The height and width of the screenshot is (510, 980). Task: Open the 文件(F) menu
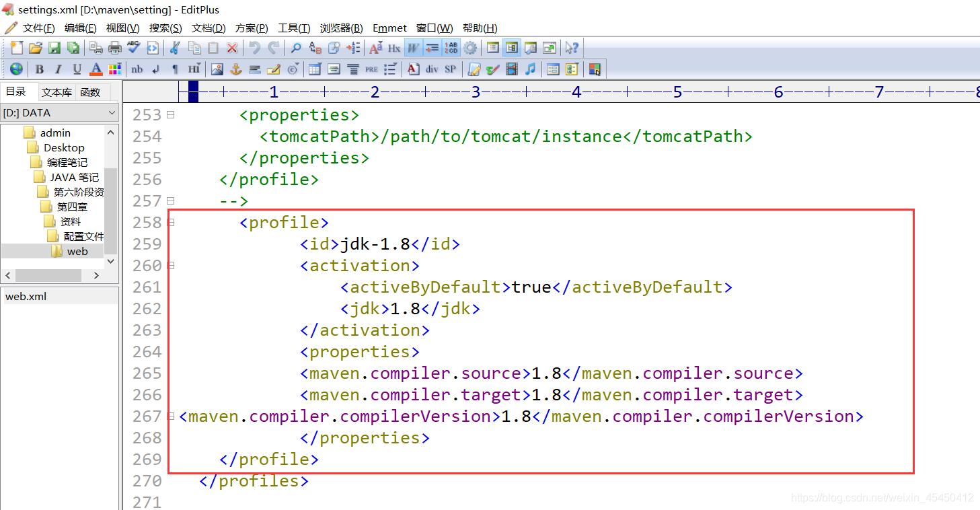pyautogui.click(x=38, y=28)
